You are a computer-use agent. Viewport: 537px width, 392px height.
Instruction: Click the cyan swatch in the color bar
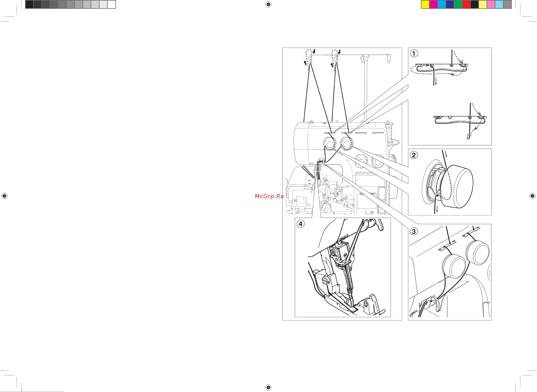[x=442, y=5]
